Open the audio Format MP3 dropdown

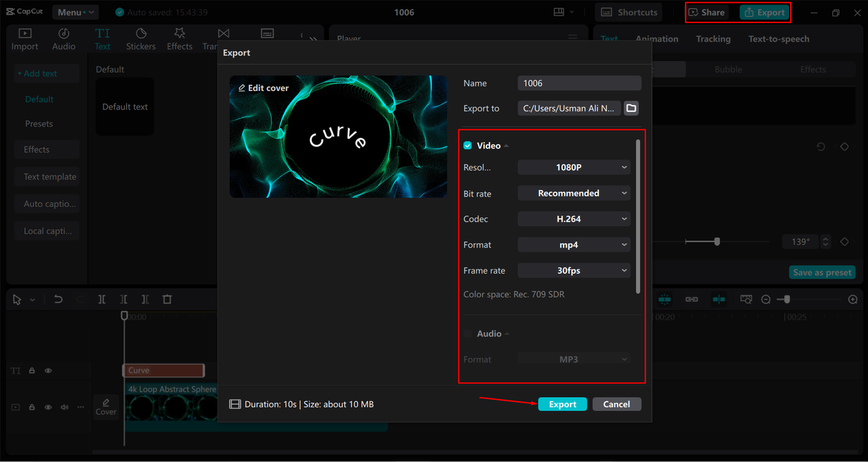tap(574, 359)
